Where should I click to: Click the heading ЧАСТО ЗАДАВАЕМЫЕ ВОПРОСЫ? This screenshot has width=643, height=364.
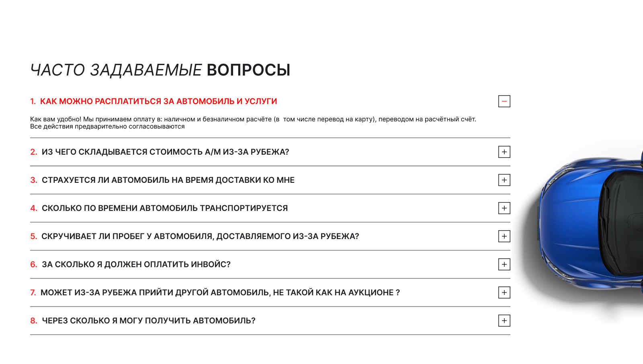160,70
